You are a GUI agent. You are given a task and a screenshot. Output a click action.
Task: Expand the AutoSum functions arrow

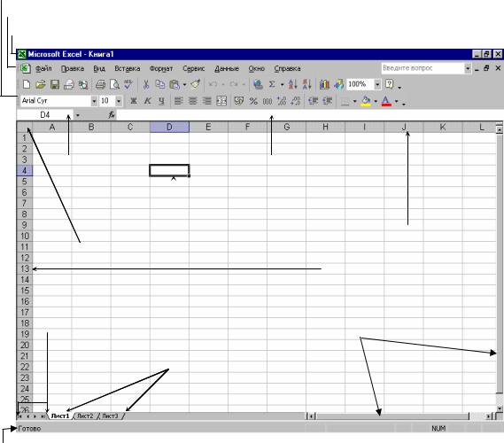coord(282,84)
